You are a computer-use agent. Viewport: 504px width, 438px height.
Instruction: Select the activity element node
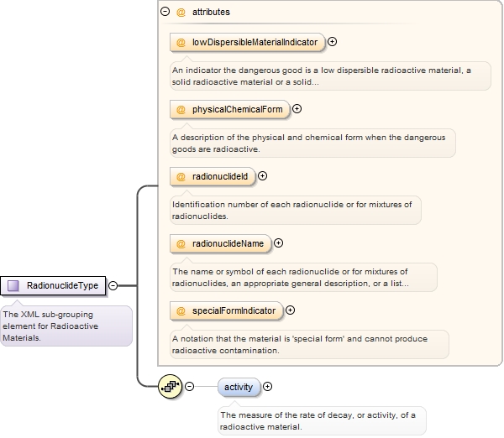pos(239,387)
